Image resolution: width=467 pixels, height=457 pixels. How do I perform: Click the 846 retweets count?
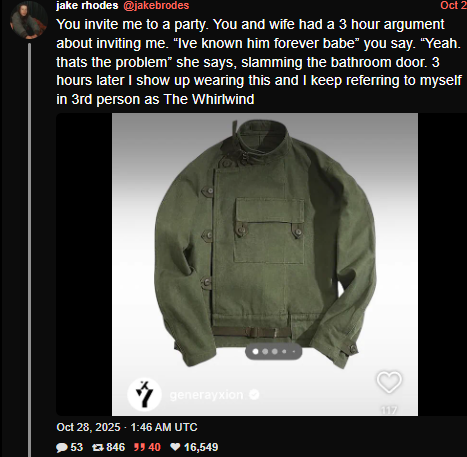point(115,447)
